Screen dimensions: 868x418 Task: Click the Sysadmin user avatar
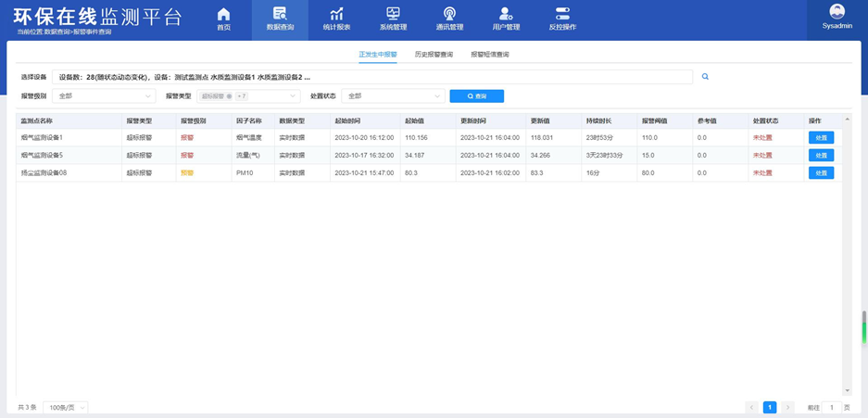pyautogui.click(x=837, y=12)
